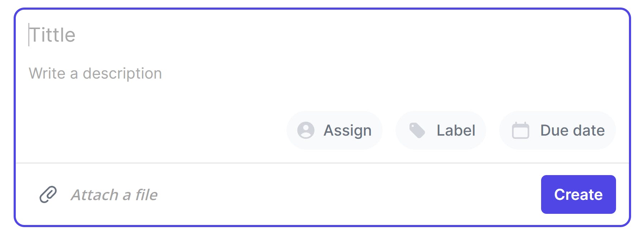This screenshot has width=644, height=235.
Task: Click the tag icon beside Label
Action: click(x=417, y=130)
